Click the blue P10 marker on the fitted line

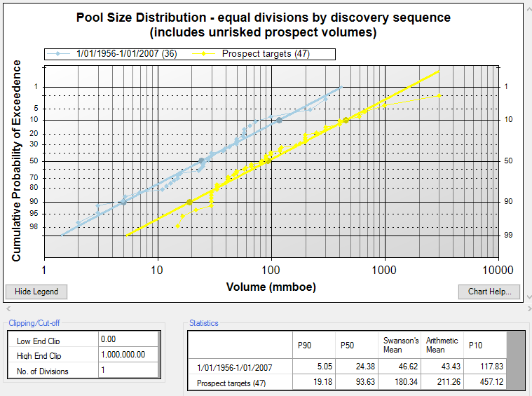tap(279, 120)
